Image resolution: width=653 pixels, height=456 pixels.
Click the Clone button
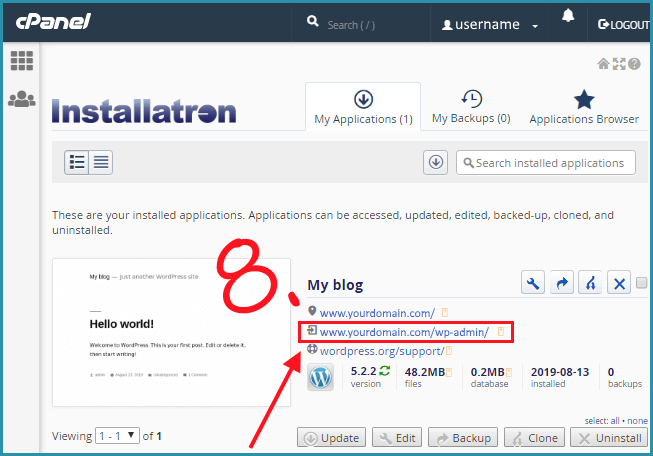click(x=534, y=438)
